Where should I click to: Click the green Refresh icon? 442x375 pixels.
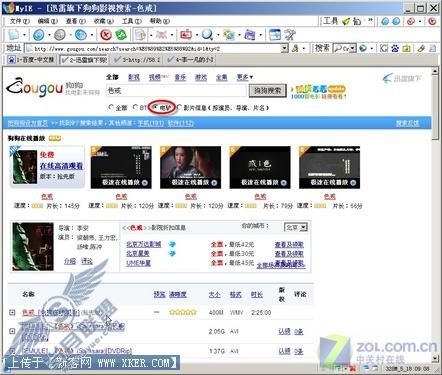(x=121, y=35)
